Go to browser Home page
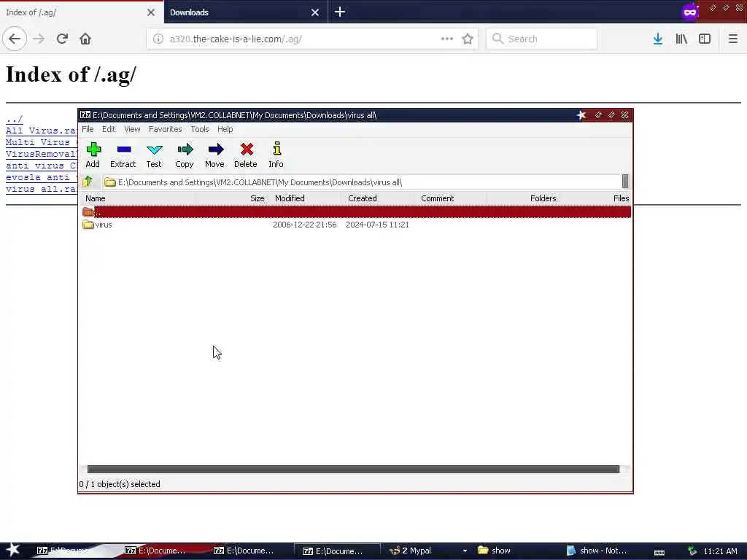Screen dimensions: 747x560 tap(85, 39)
